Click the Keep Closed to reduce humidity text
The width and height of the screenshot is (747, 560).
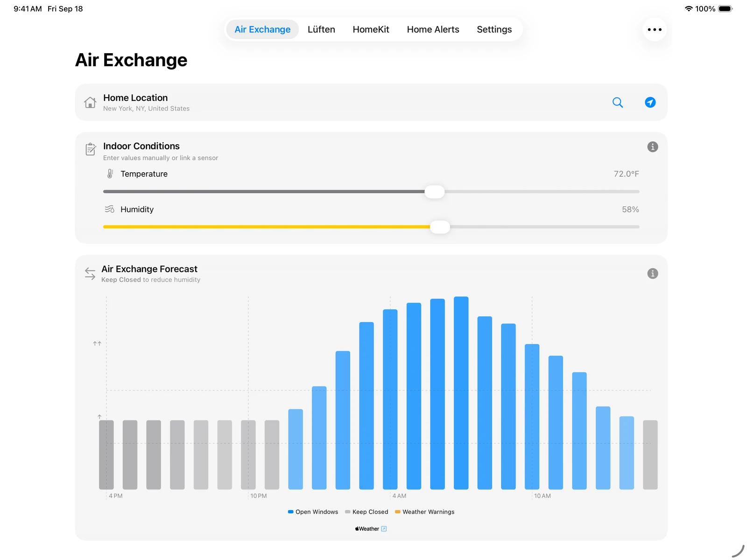coord(151,280)
